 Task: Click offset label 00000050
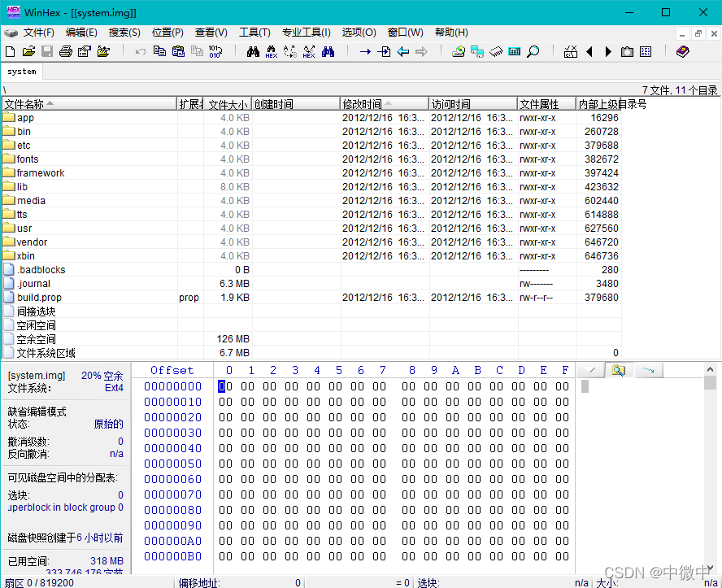tap(172, 464)
